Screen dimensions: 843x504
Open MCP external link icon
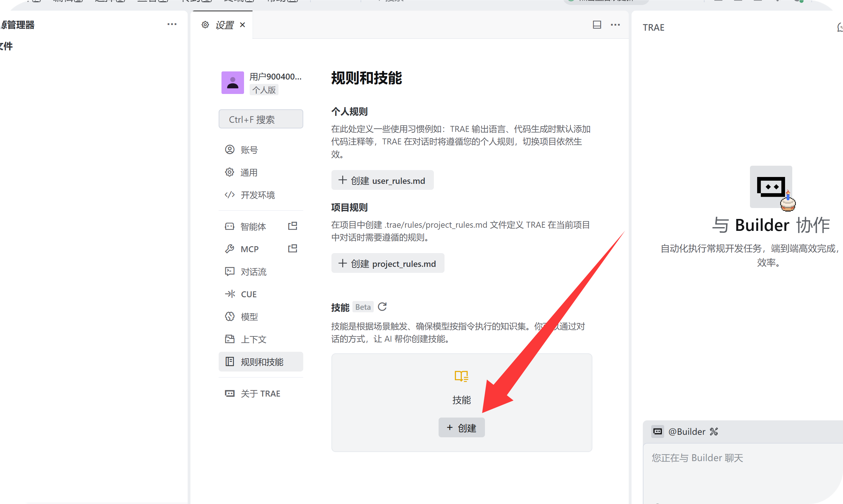click(x=293, y=249)
